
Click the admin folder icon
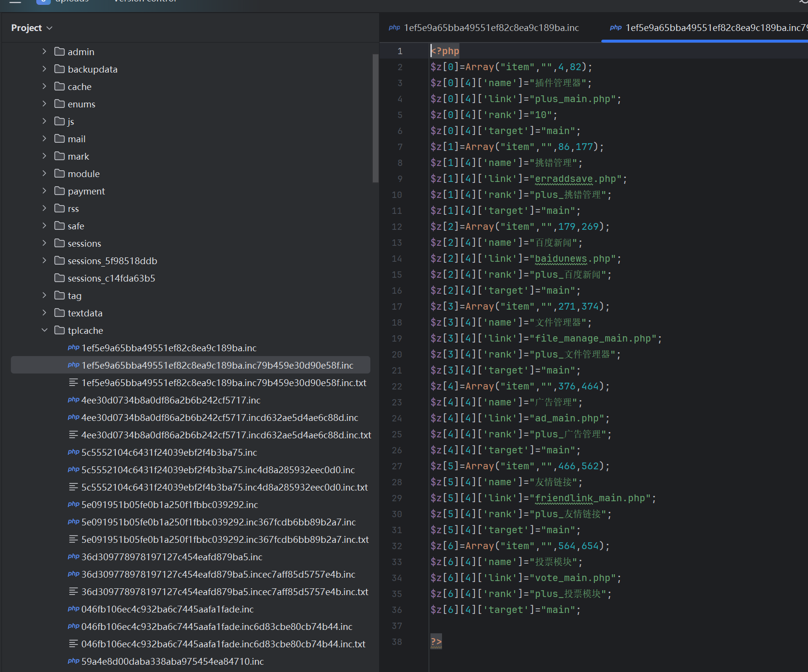[x=60, y=51]
